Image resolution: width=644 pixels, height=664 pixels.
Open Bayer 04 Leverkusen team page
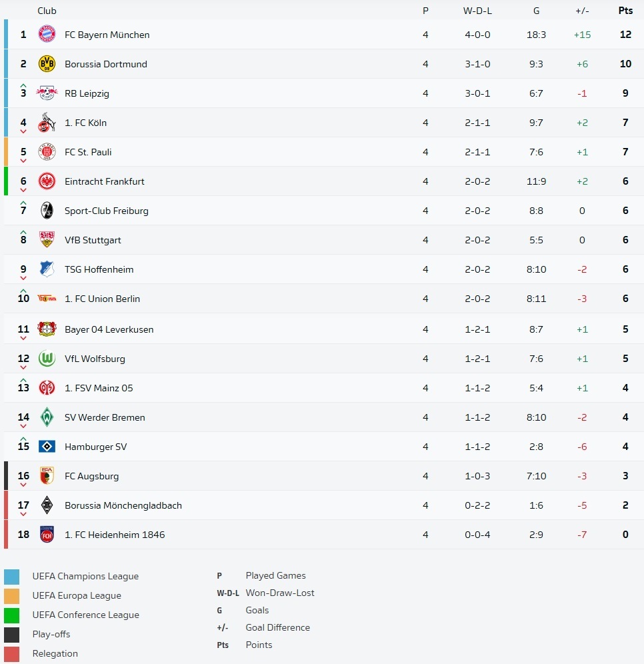(x=109, y=329)
